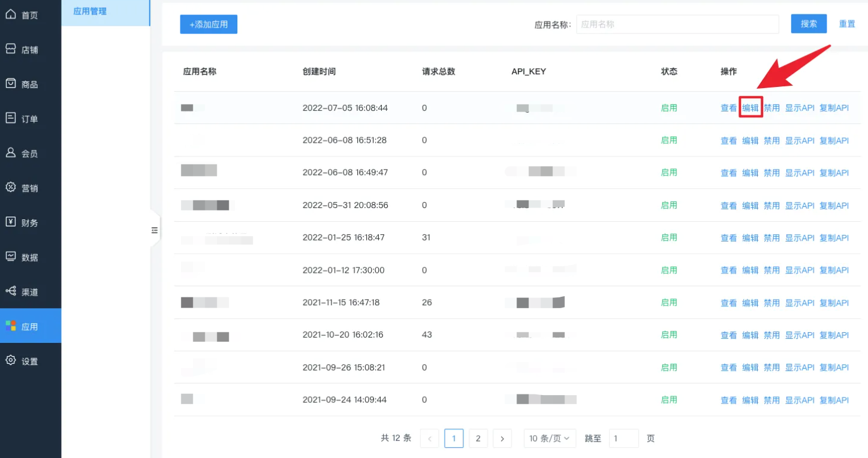The width and height of the screenshot is (868, 458).
Task: Collapse the sidebar with the edge handle
Action: pyautogui.click(x=155, y=229)
